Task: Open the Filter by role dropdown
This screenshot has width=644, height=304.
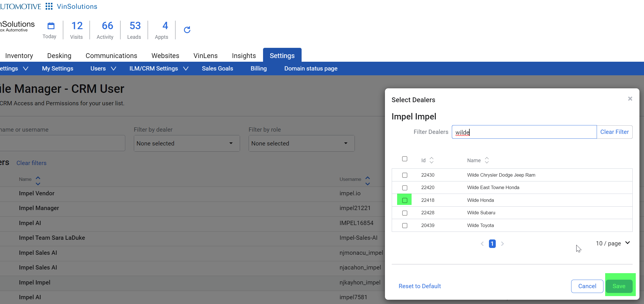Action: coord(302,143)
